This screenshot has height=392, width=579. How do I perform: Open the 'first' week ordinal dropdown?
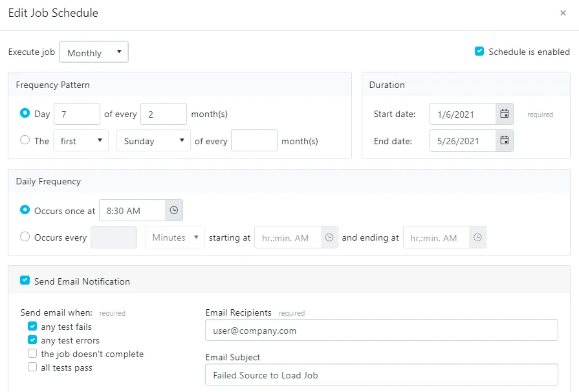click(81, 140)
